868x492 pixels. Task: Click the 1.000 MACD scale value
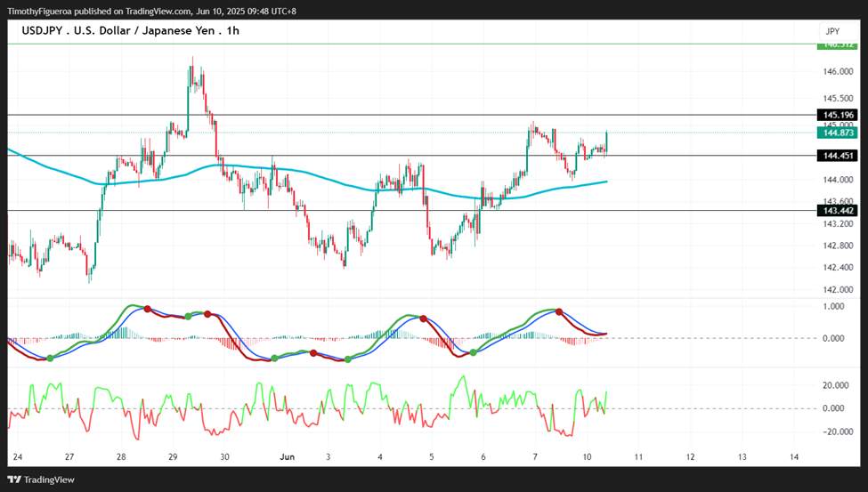pos(833,307)
